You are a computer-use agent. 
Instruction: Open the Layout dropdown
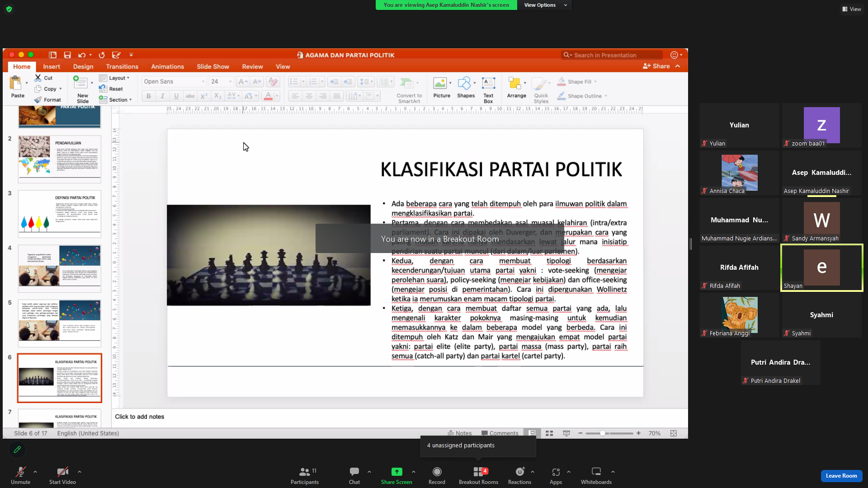(115, 78)
